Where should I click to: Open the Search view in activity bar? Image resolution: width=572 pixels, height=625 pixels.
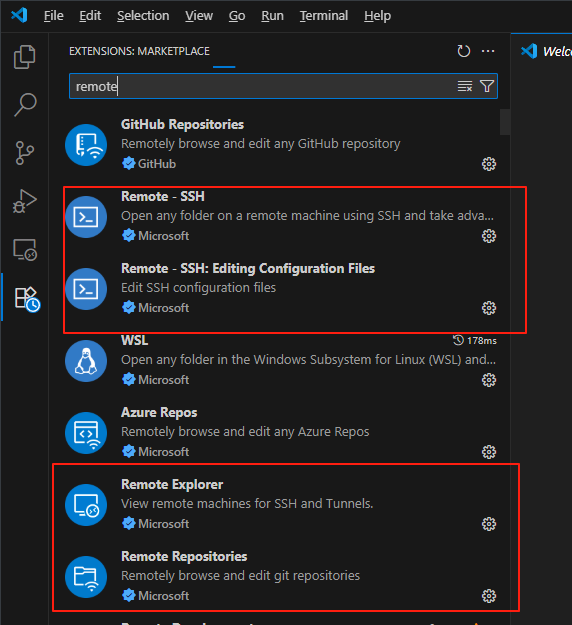25,105
